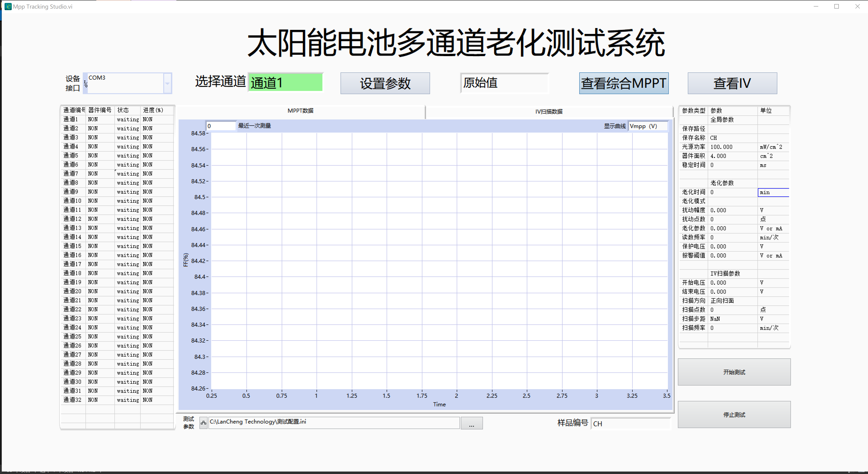This screenshot has height=474, width=868.
Task: Open the 通道1 channel selector
Action: coord(285,83)
